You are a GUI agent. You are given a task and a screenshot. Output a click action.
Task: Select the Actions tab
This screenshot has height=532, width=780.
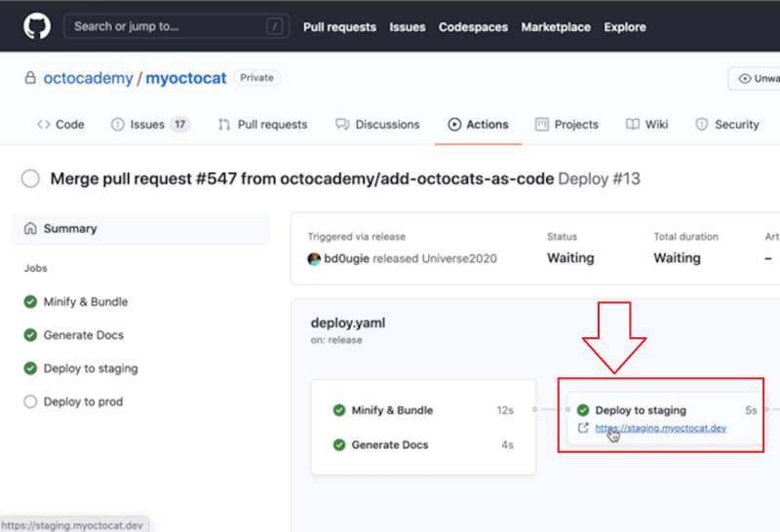[x=478, y=125]
